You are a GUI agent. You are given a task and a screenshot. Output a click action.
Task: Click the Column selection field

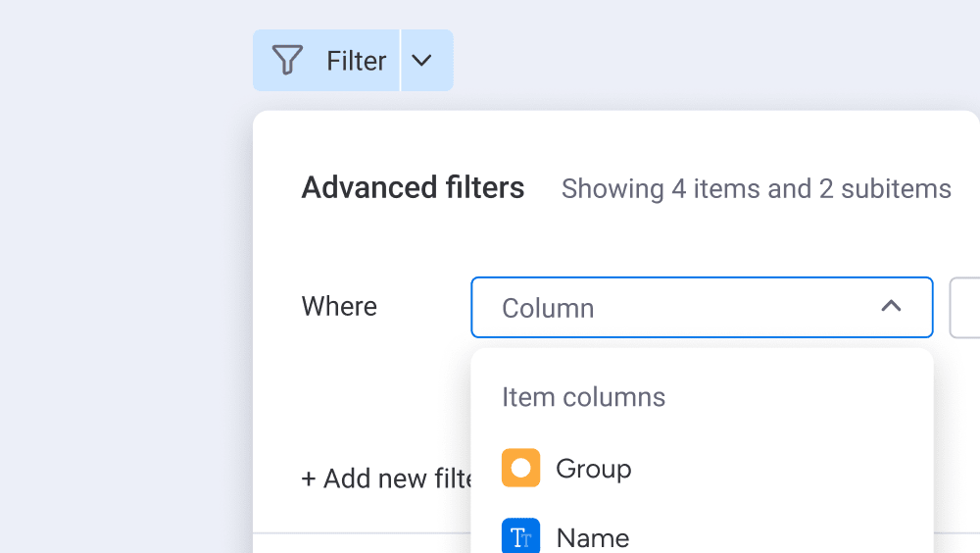702,307
